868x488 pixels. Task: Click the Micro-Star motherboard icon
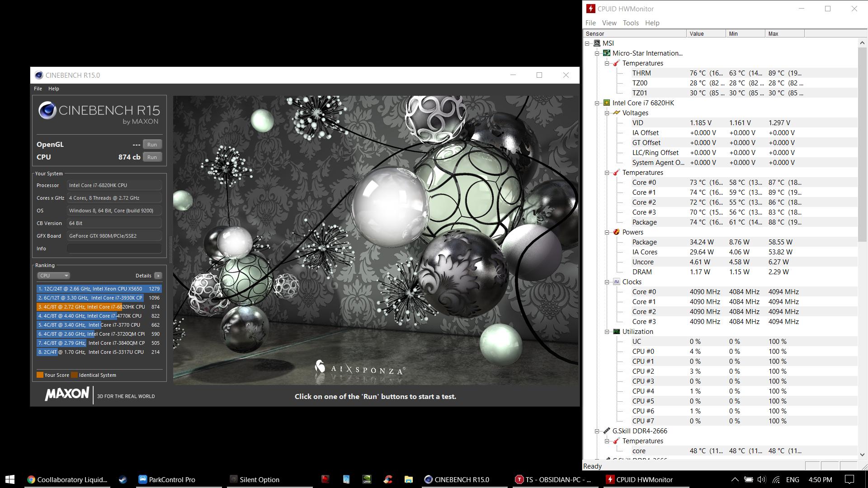point(607,53)
